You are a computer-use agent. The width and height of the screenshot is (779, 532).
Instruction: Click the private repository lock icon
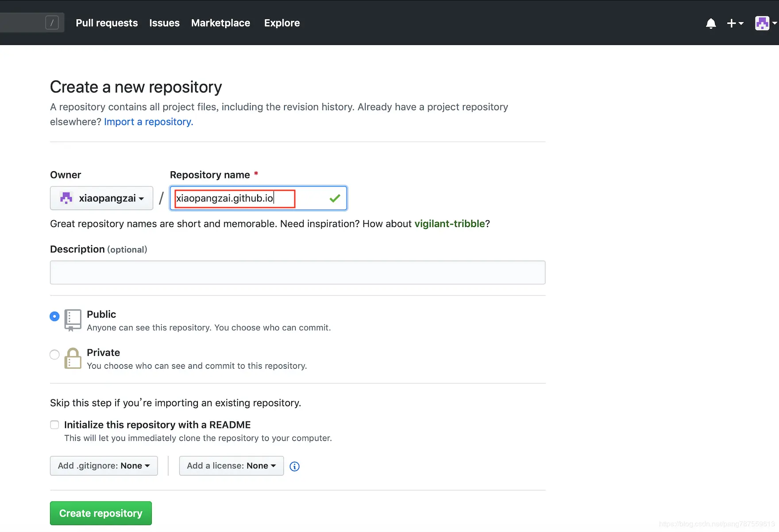pos(73,359)
